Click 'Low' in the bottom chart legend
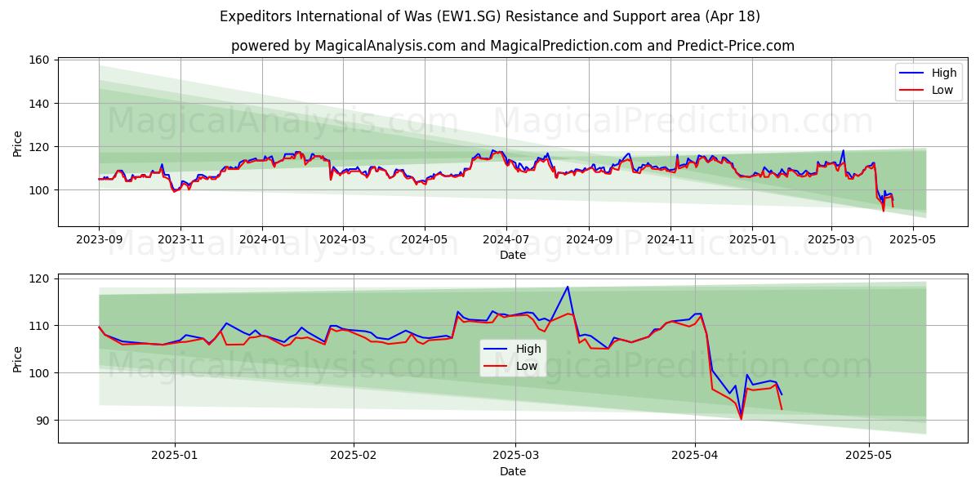The image size is (980, 490). tap(527, 366)
